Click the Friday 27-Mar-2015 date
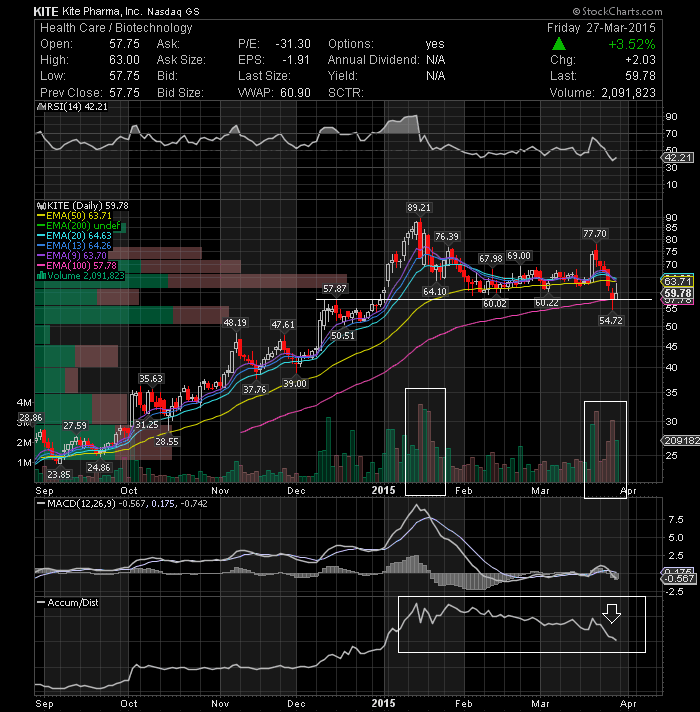This screenshot has width=700, height=712. [x=601, y=28]
